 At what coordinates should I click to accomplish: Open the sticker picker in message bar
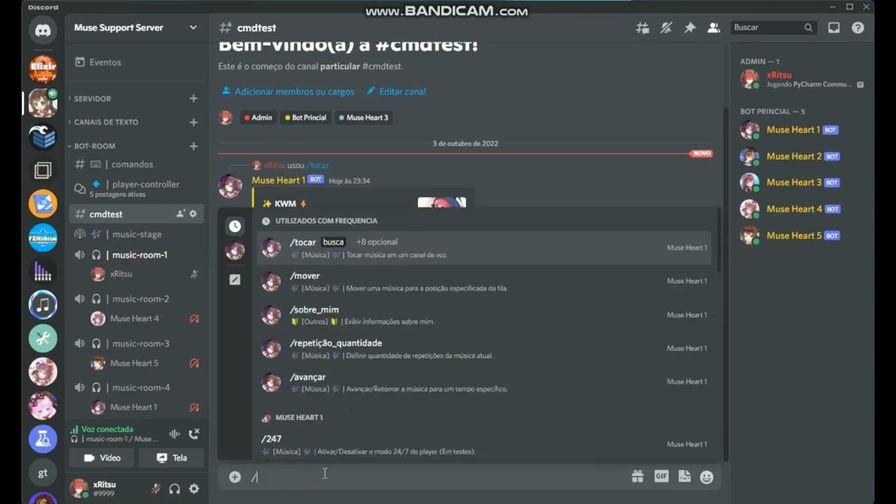[x=685, y=476]
